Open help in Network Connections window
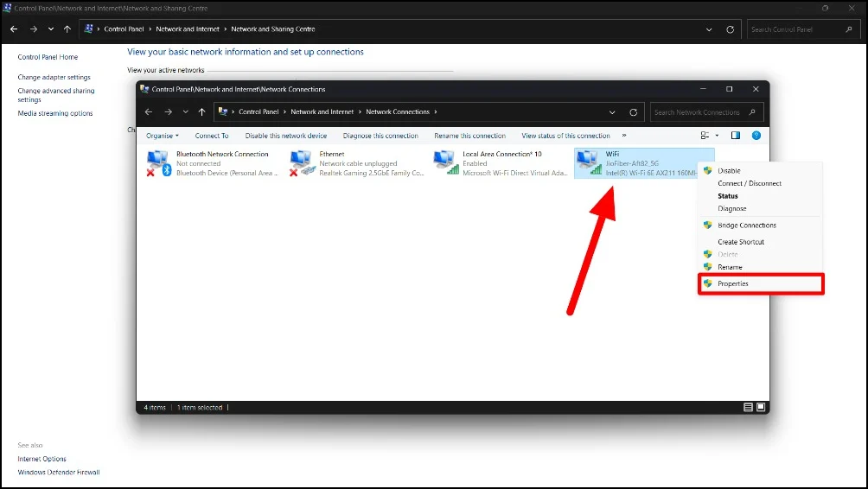 [x=756, y=136]
